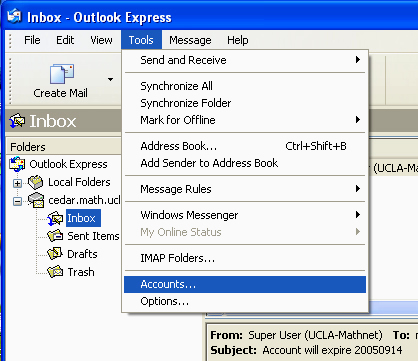Open the File menu
Image resolution: width=418 pixels, height=361 pixels.
point(32,40)
